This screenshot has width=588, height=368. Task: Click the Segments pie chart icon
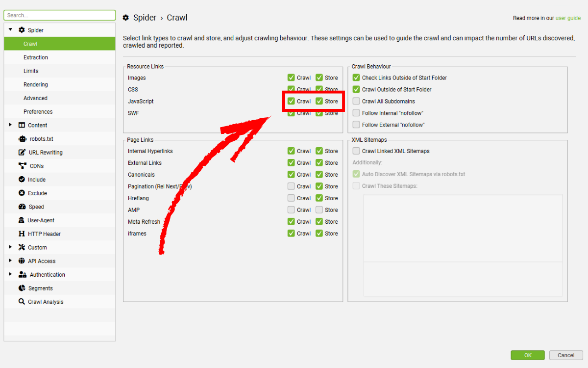22,288
